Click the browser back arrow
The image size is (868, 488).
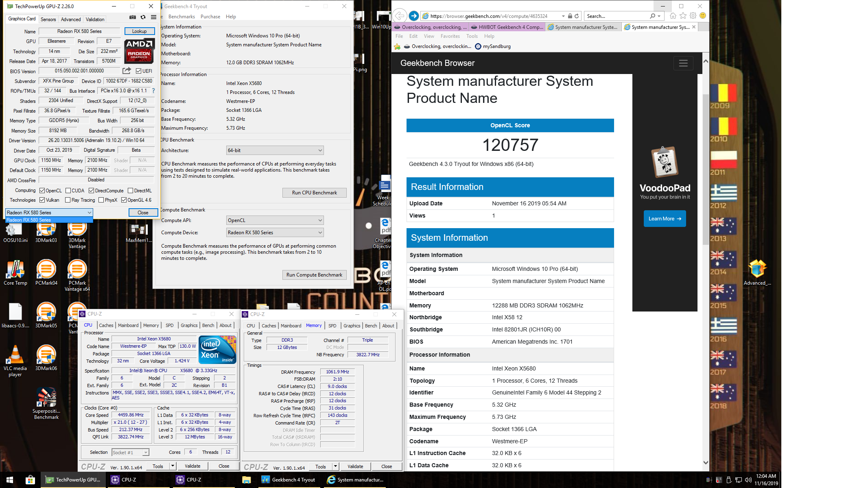[x=400, y=16]
